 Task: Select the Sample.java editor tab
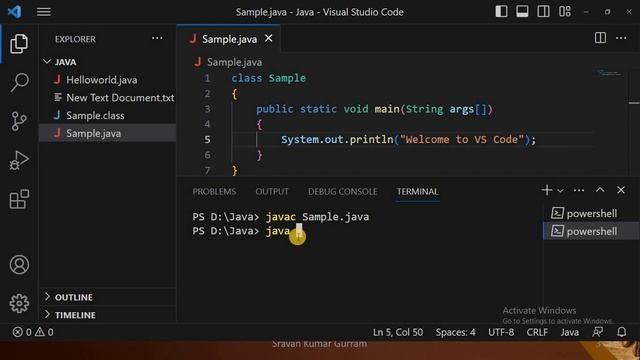tap(229, 39)
